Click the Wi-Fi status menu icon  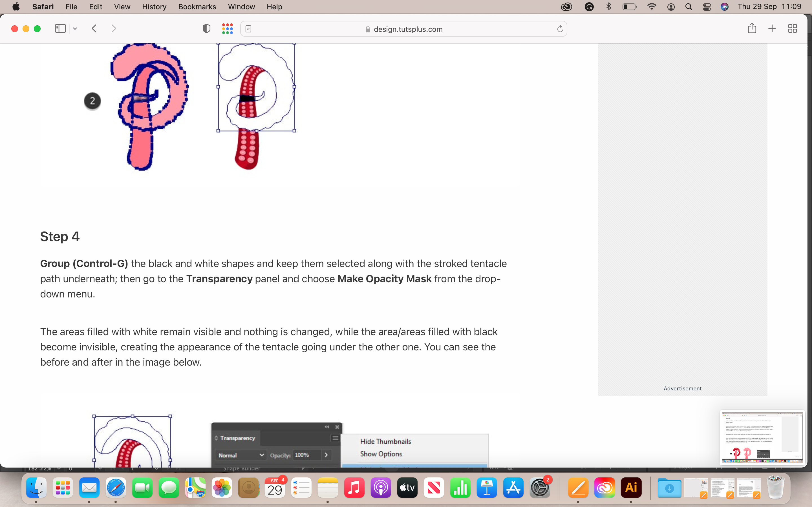pos(651,7)
